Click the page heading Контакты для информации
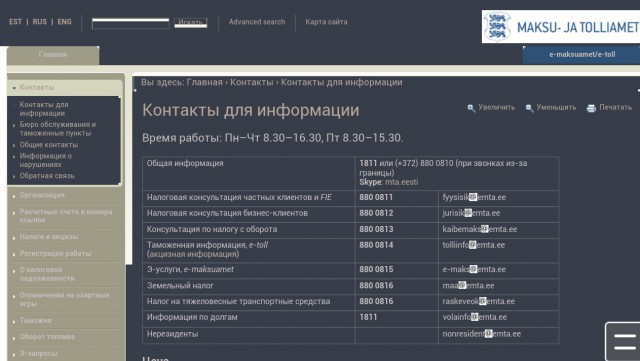This screenshot has width=640, height=361. point(251,110)
